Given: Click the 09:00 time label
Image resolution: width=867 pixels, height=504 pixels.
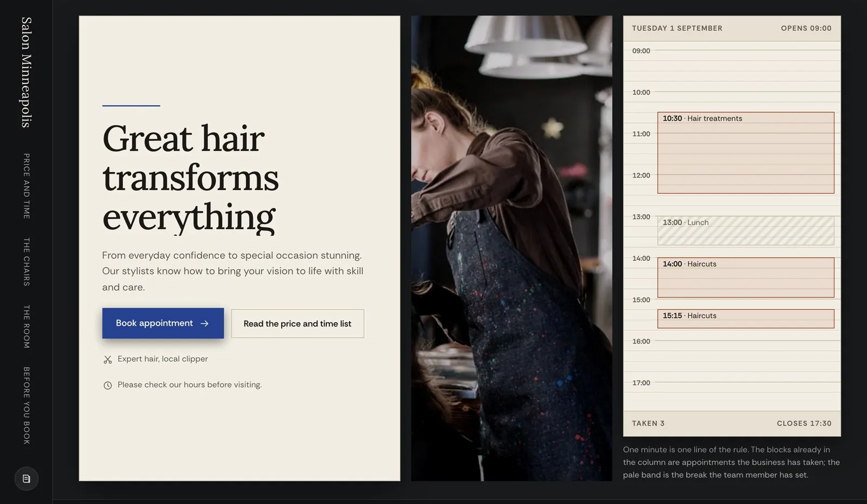Looking at the screenshot, I should point(641,51).
